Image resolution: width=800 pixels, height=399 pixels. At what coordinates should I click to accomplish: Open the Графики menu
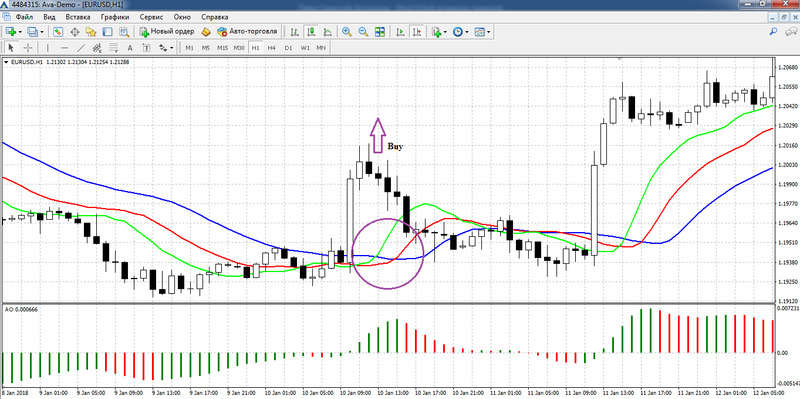pyautogui.click(x=115, y=17)
